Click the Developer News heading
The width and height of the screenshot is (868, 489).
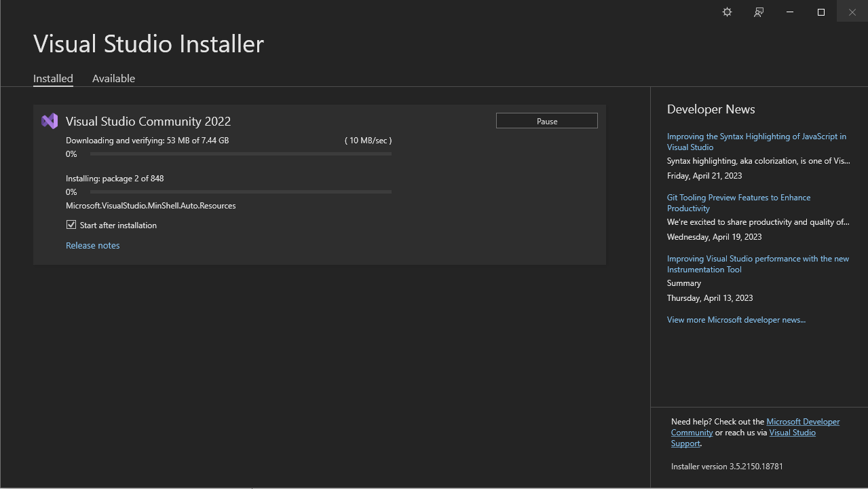(x=711, y=109)
